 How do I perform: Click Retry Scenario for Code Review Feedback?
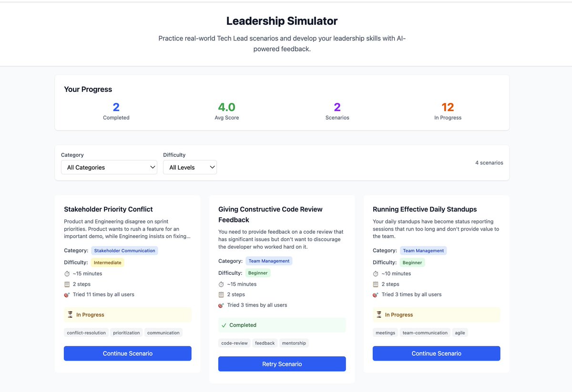pos(282,364)
